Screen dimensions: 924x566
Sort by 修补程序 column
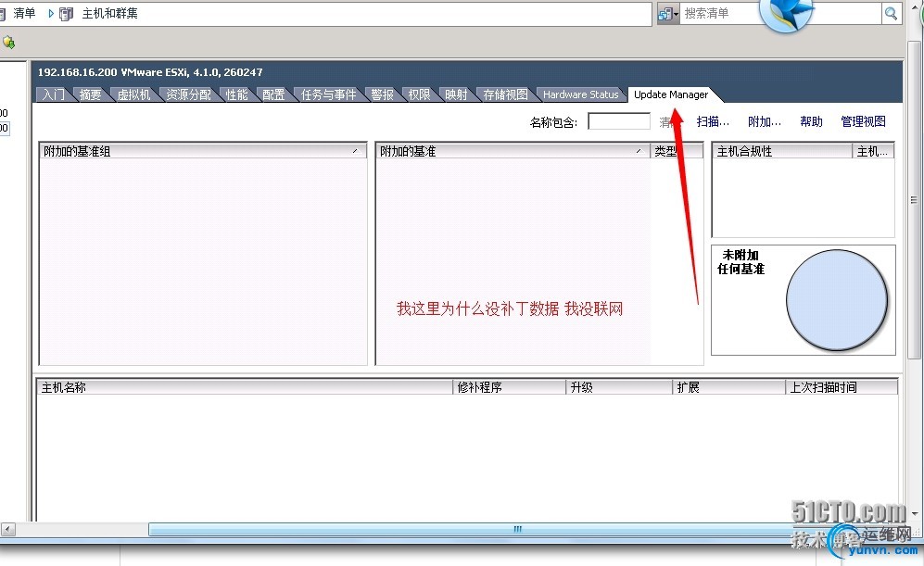point(509,387)
